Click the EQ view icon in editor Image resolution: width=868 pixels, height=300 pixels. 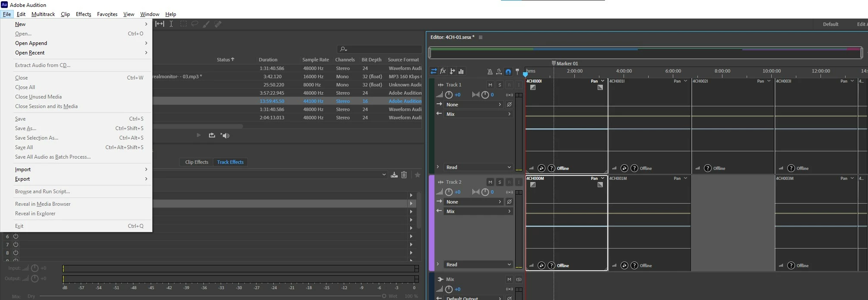click(461, 71)
